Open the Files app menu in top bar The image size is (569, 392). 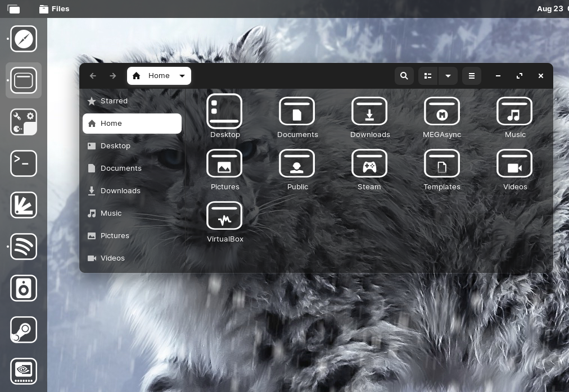pyautogui.click(x=55, y=8)
